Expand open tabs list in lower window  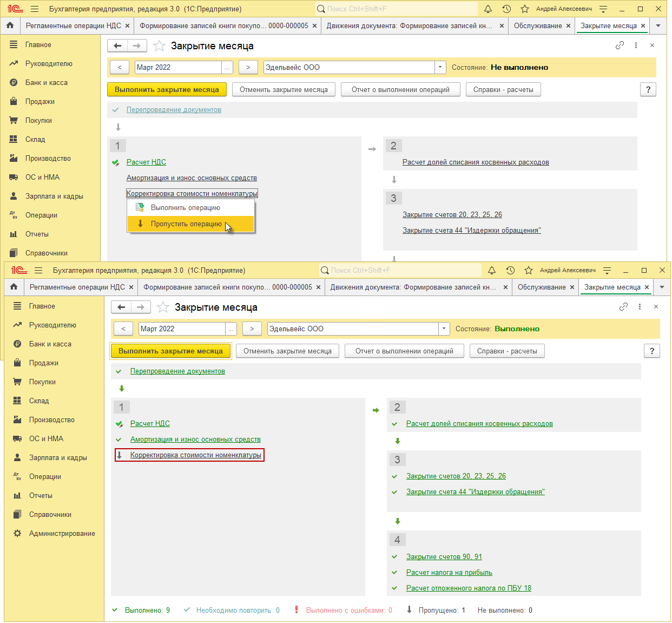[x=662, y=287]
